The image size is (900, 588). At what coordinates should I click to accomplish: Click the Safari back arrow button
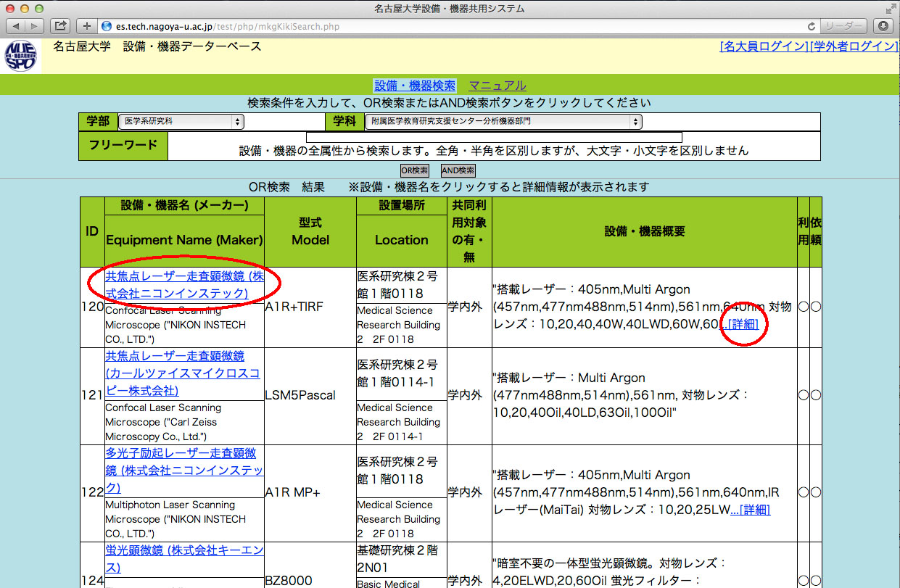point(16,26)
